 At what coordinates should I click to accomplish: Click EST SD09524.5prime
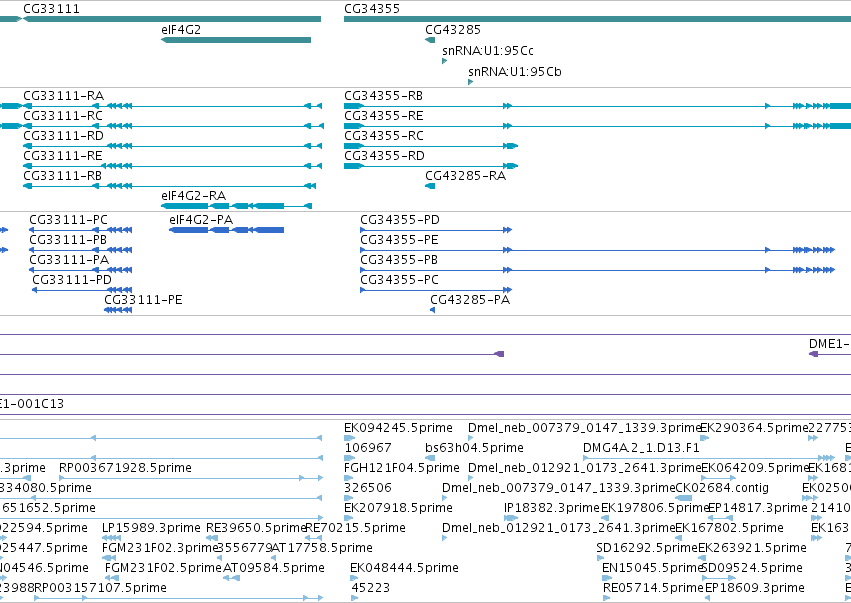[752, 568]
